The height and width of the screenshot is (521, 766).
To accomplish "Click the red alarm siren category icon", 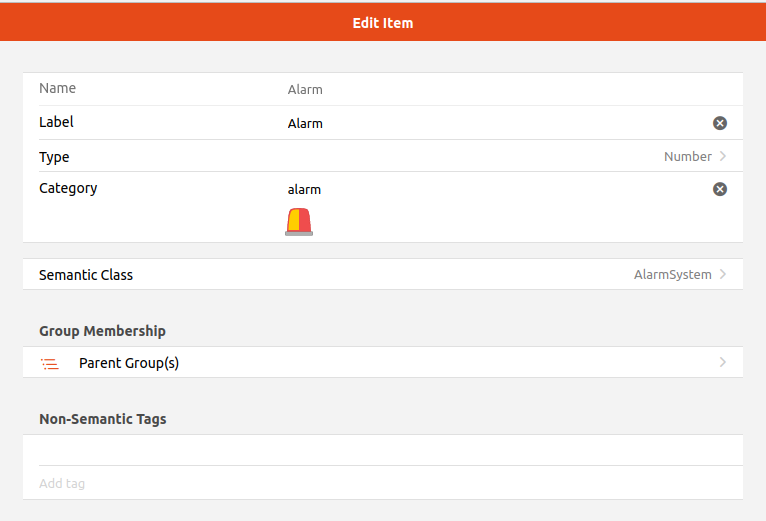I will [x=299, y=222].
